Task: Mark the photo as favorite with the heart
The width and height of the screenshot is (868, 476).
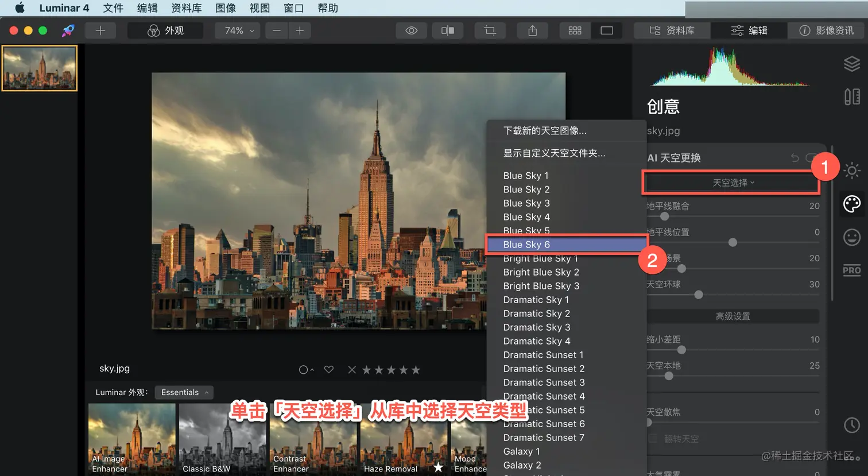Action: pos(329,370)
